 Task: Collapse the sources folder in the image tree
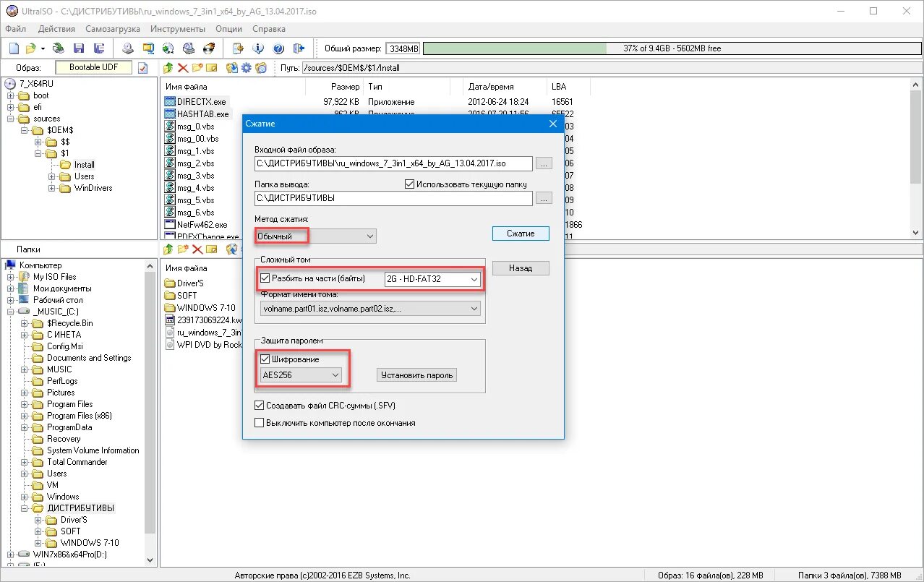click(12, 119)
